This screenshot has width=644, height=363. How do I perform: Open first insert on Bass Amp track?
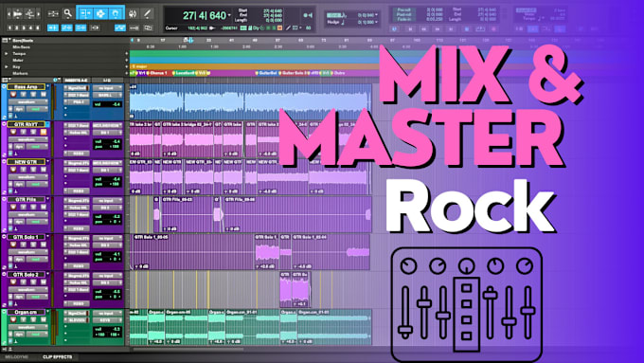[77, 88]
